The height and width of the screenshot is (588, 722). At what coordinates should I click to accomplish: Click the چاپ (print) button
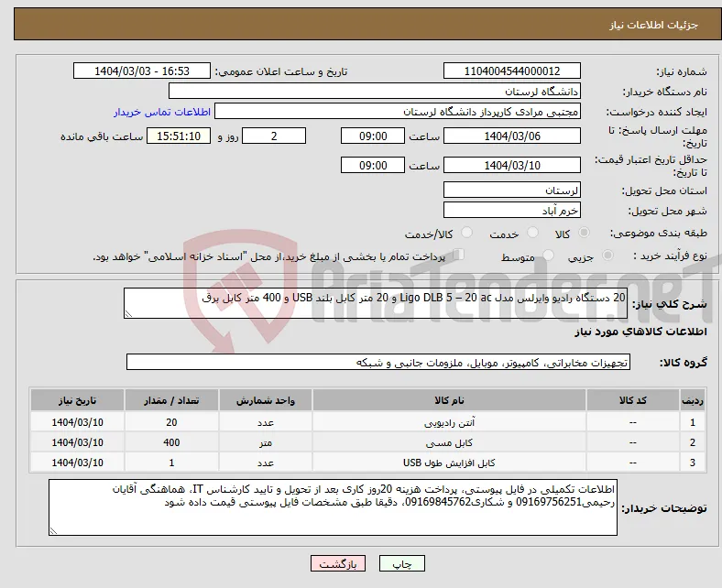coord(401,563)
